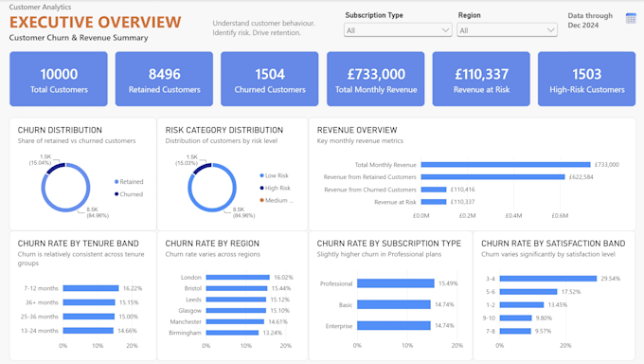Click the Revenue at Risk bar in chart
This screenshot has height=364, width=644.
tap(434, 202)
